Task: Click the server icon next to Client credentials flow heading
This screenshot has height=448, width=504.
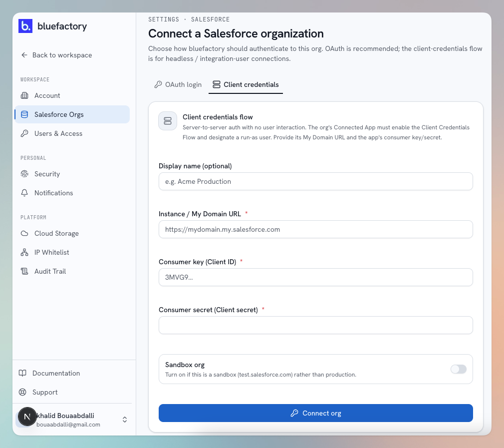Action: tap(168, 121)
